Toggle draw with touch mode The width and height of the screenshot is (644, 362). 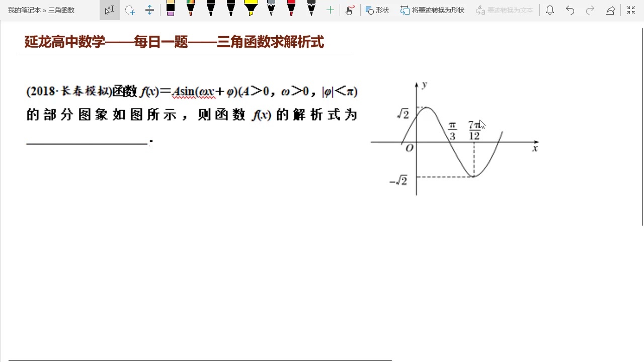click(x=350, y=10)
